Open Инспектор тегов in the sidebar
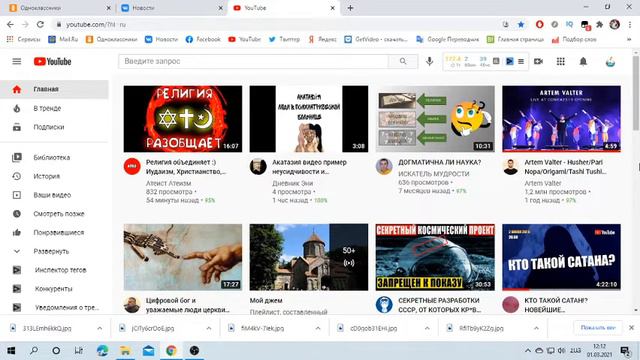The height and width of the screenshot is (360, 640). [54, 270]
